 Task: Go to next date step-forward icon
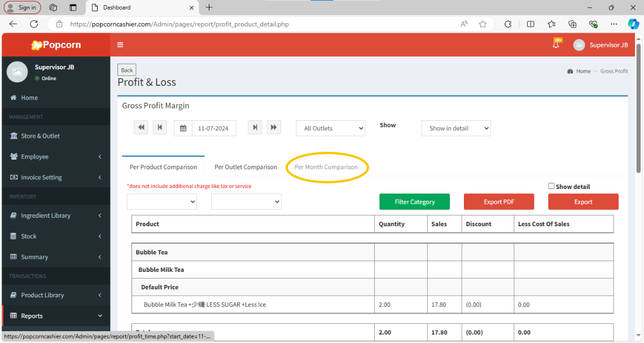click(255, 127)
